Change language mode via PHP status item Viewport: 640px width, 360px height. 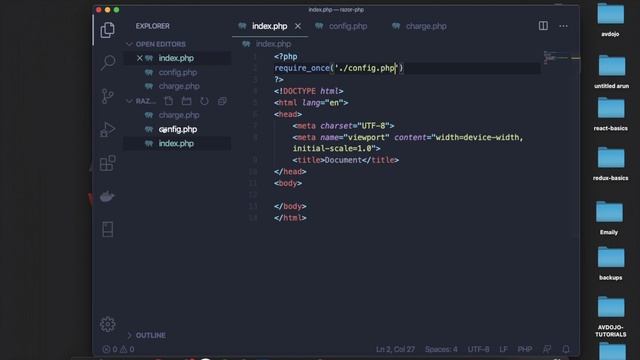tap(524, 349)
